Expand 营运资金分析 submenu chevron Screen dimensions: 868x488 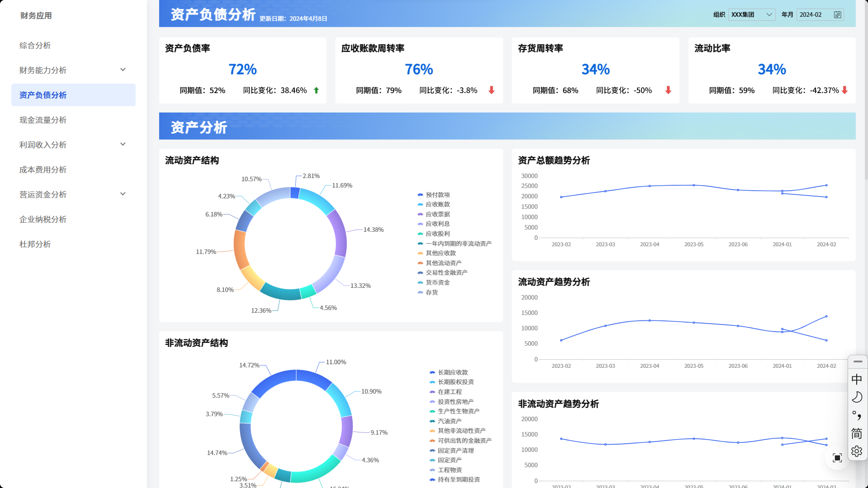123,194
